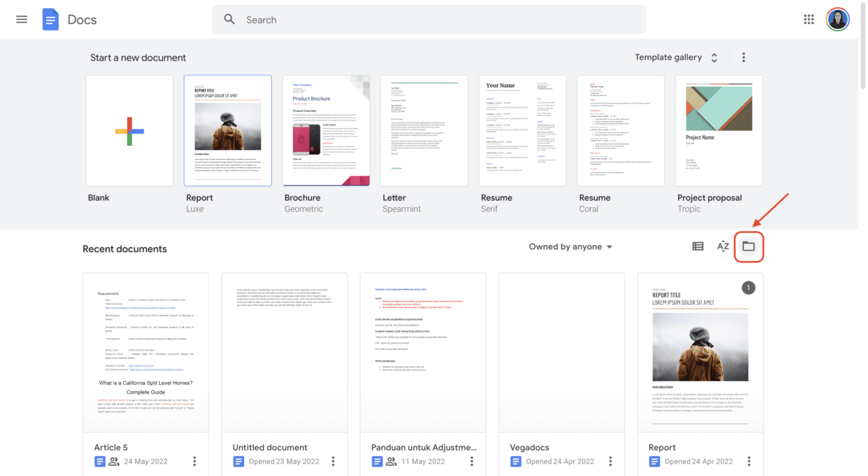The image size is (868, 476).
Task: Open your profile avatar picture
Action: click(837, 19)
